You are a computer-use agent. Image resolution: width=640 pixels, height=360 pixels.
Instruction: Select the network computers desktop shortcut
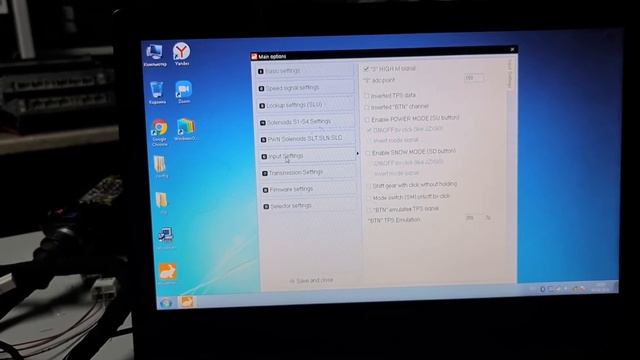[165, 238]
